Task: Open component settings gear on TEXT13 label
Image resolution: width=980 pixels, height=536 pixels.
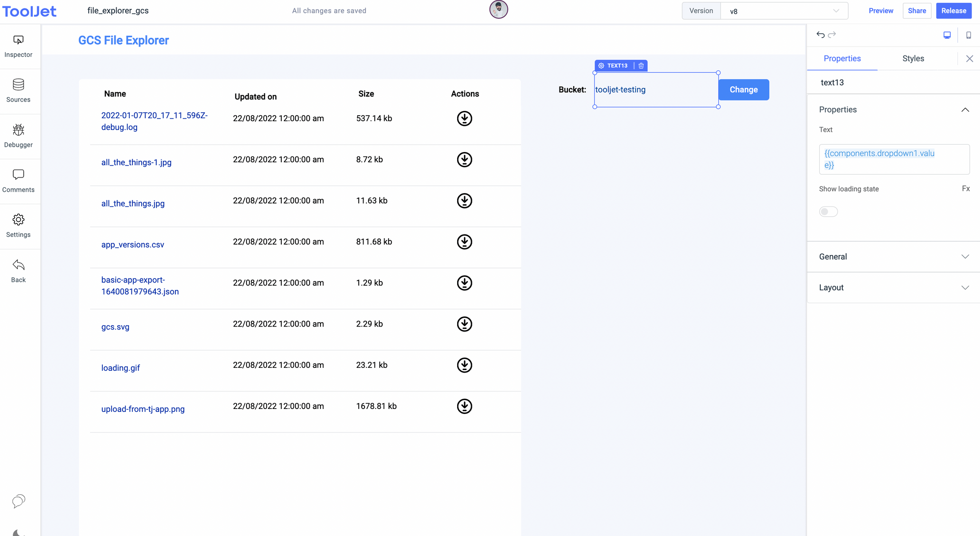Action: tap(601, 65)
